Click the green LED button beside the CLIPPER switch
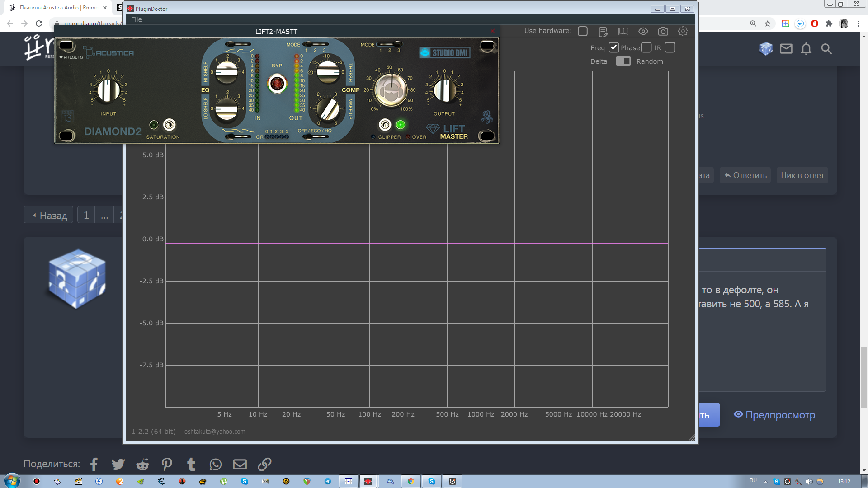The width and height of the screenshot is (868, 488). 401,125
